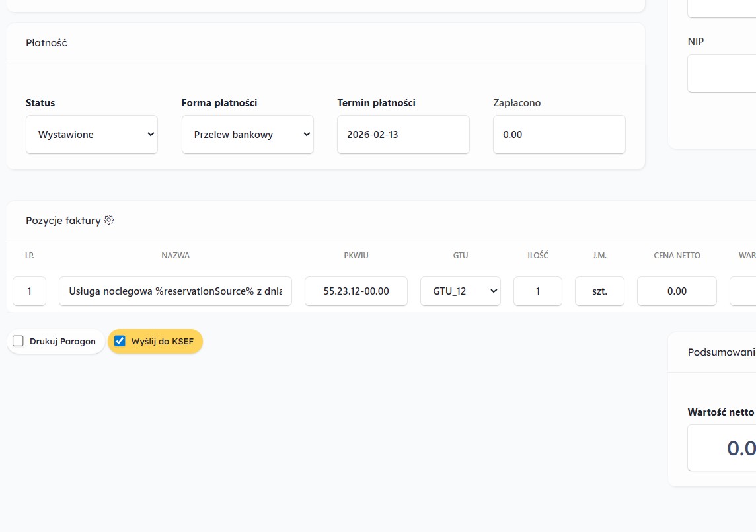
Task: Open the Status dropdown showing Wystawione
Action: [92, 134]
